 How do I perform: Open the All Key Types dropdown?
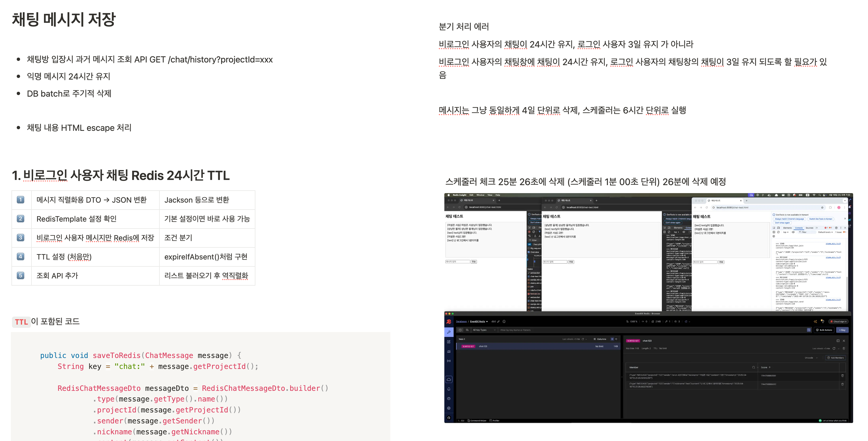point(484,330)
